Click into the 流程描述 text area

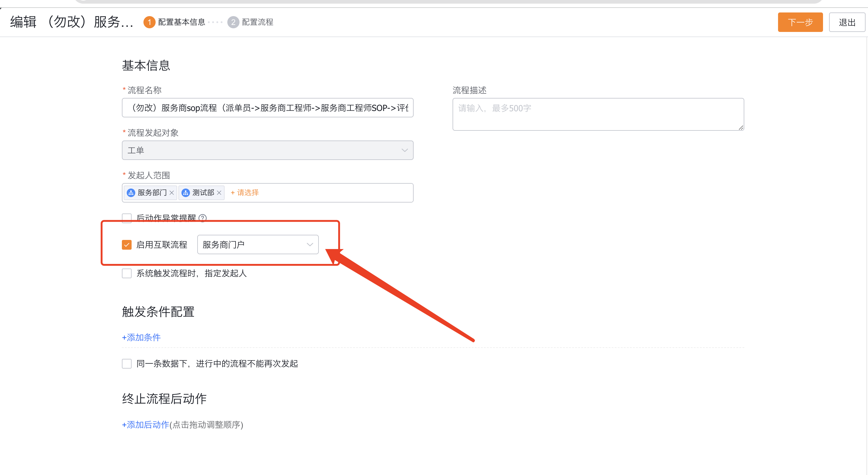(x=598, y=114)
